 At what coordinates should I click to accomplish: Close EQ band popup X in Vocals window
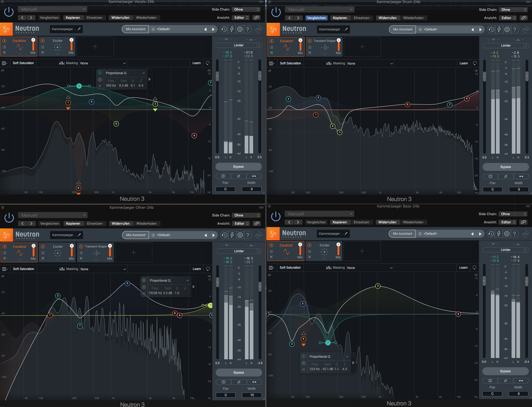(100, 86)
